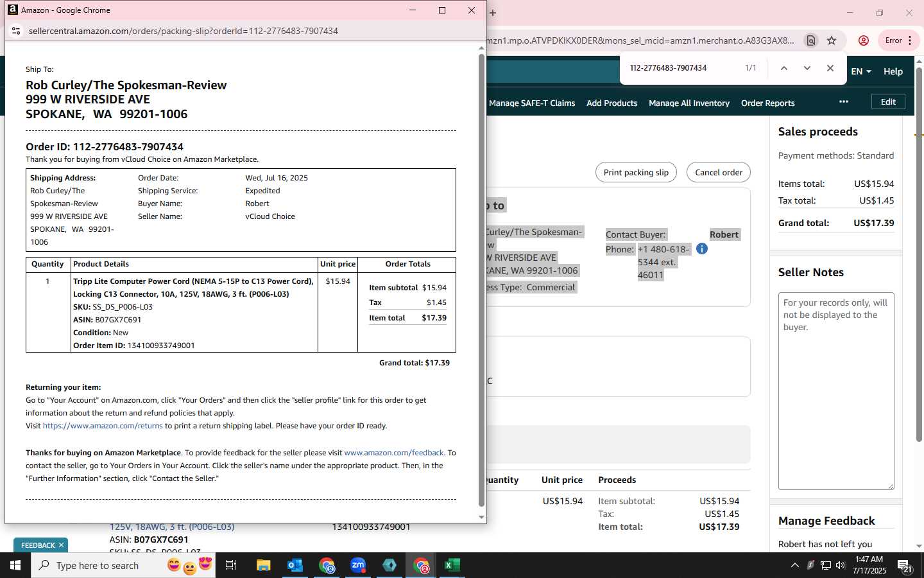Click the blue info icon next to phone number
Image resolution: width=924 pixels, height=578 pixels.
pos(702,249)
